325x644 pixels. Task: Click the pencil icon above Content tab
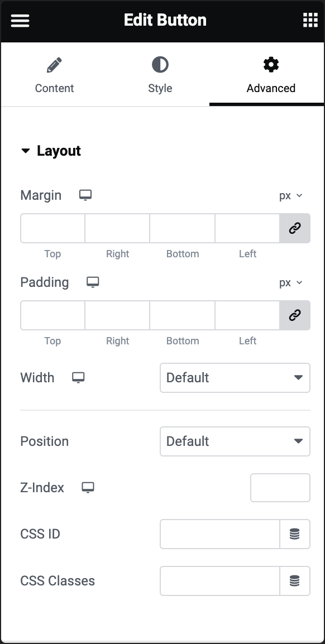[x=54, y=64]
